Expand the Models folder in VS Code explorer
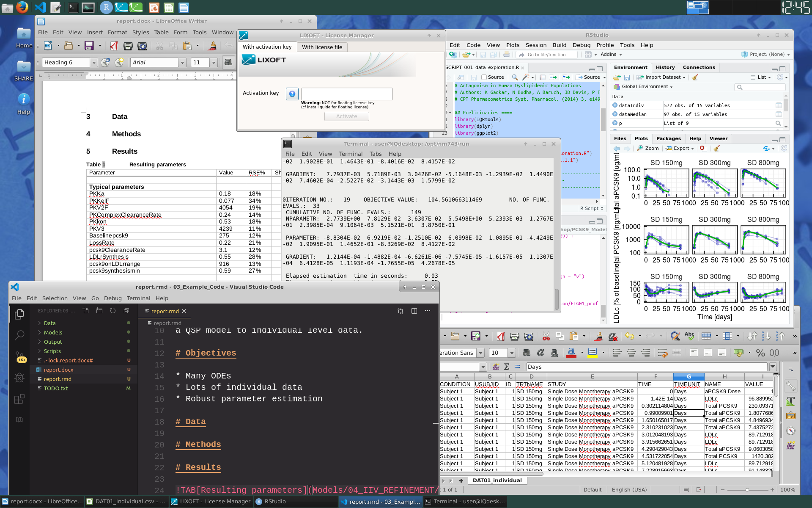The width and height of the screenshot is (812, 508). pos(52,332)
